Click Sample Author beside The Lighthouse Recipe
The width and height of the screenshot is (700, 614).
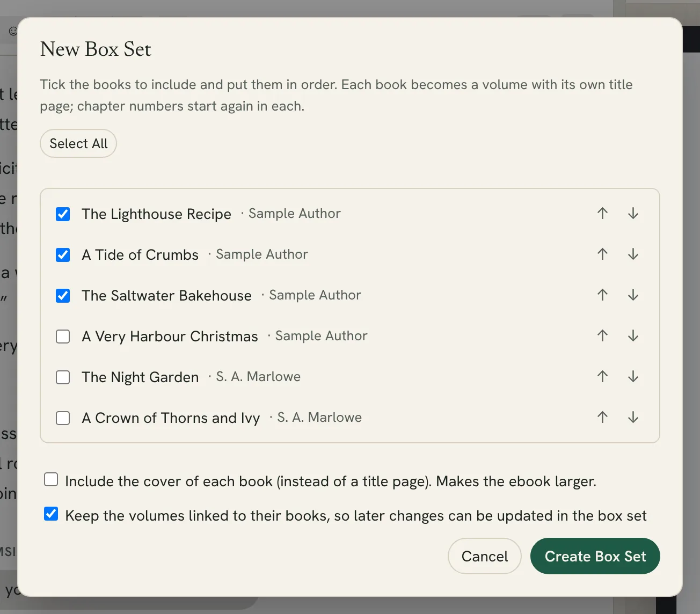click(295, 214)
